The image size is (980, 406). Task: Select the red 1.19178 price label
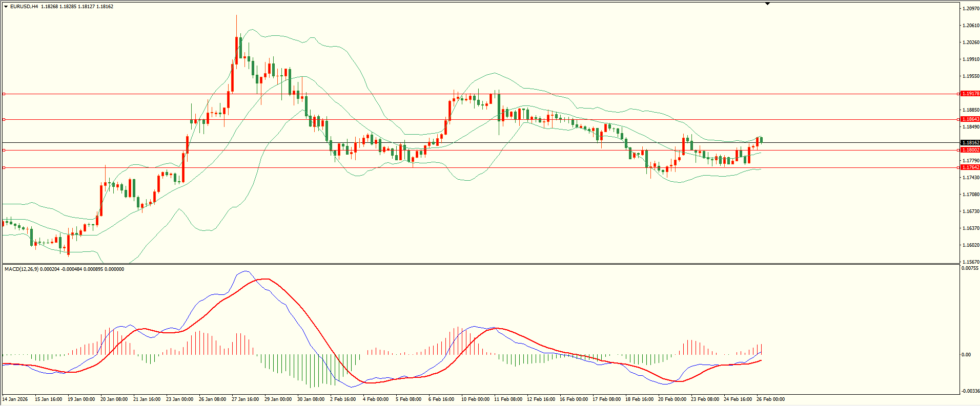(970, 94)
